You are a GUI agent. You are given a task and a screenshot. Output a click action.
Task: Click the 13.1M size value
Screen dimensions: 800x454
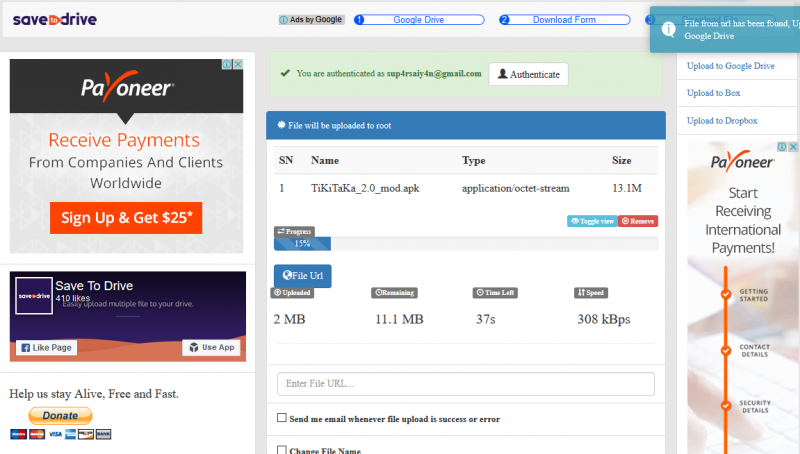click(627, 188)
